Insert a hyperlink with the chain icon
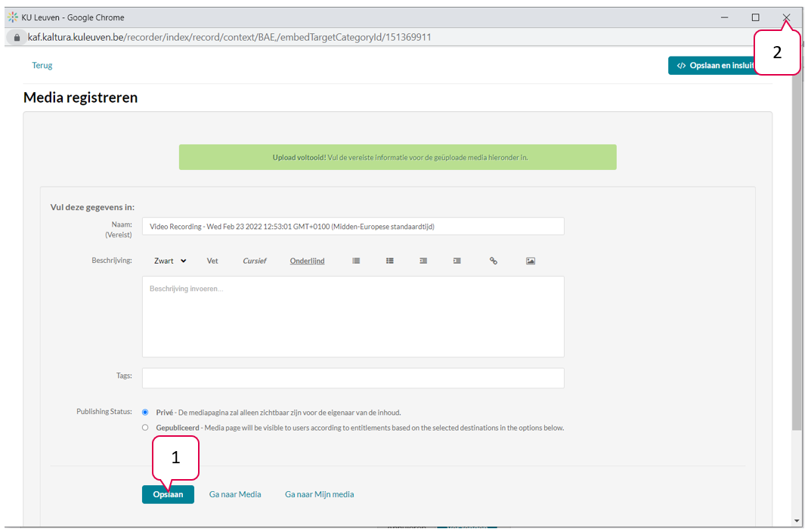811x532 pixels. point(494,261)
